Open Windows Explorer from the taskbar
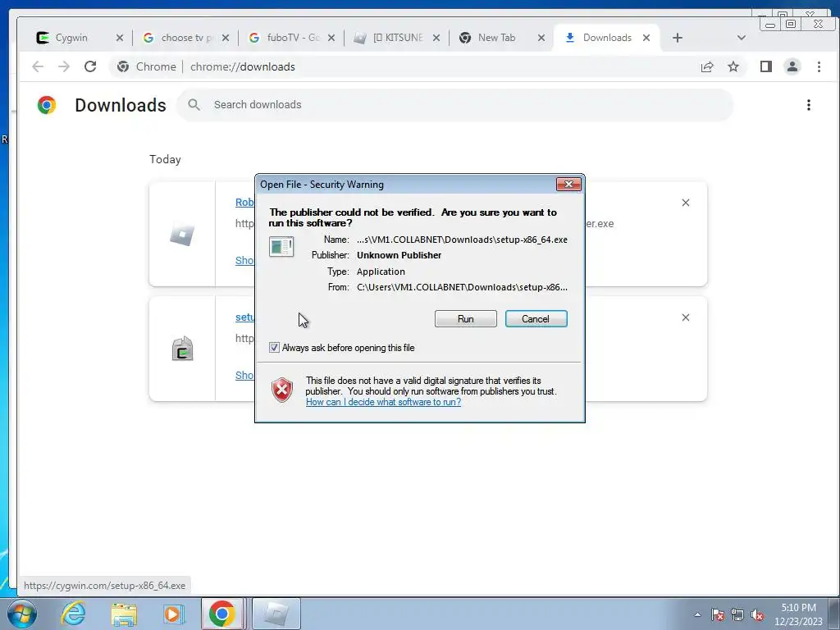This screenshot has width=840, height=630. (x=124, y=614)
